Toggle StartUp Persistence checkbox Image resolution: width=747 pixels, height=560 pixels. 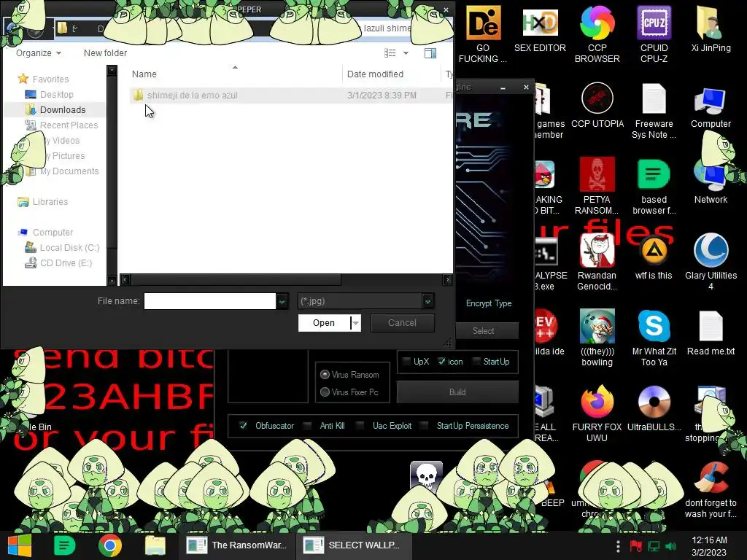(424, 425)
